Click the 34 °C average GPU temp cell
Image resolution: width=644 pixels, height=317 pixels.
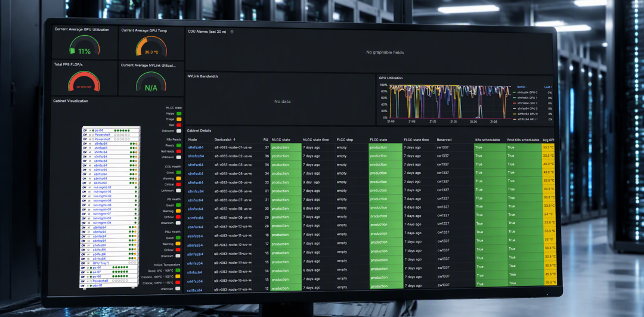click(x=549, y=214)
